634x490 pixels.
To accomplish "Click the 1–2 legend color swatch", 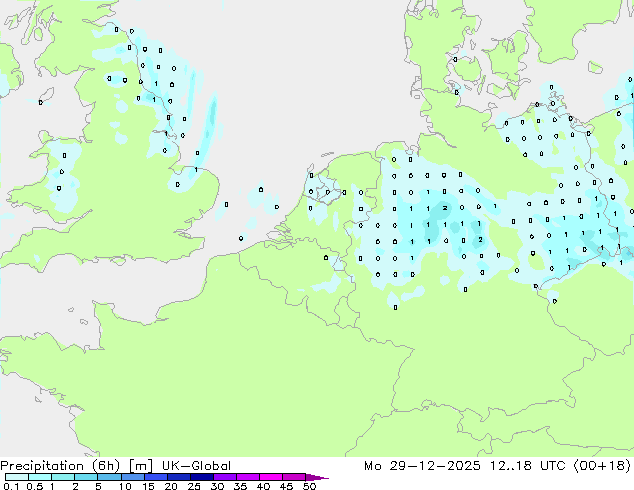I will click(x=63, y=477).
